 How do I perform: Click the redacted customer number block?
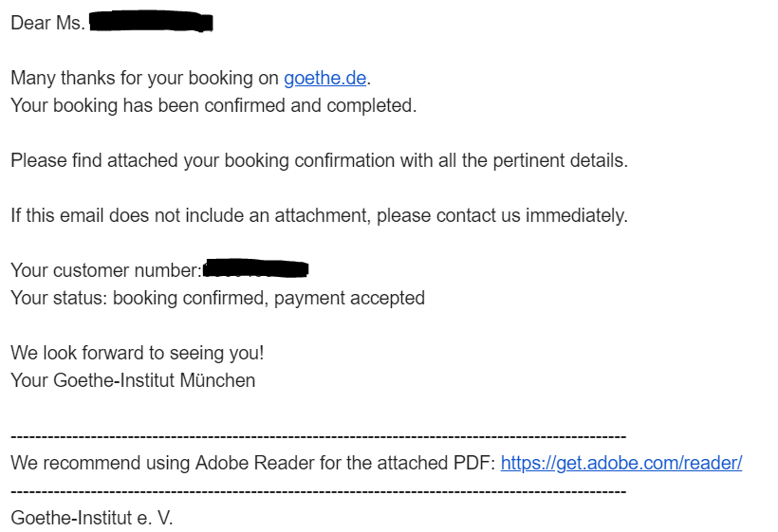pos(256,269)
